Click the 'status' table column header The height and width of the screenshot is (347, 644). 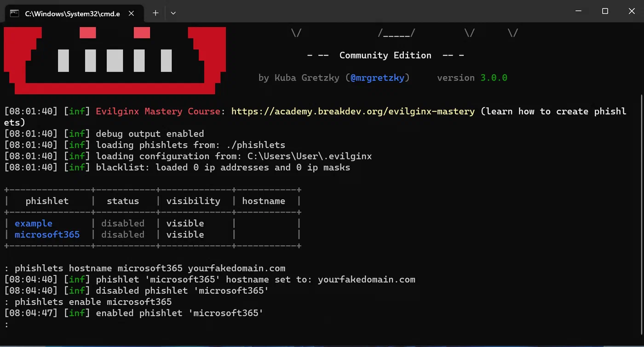[123, 201]
